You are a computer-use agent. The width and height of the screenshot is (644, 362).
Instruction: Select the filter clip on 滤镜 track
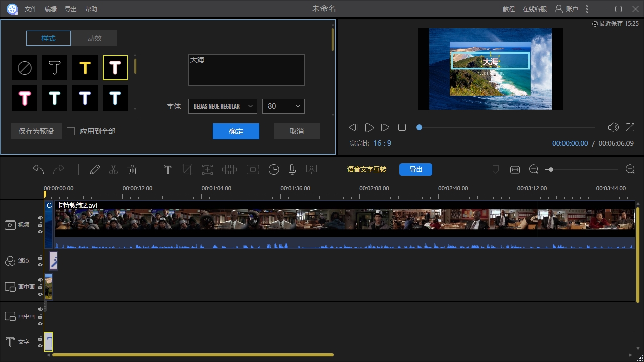[x=53, y=261]
